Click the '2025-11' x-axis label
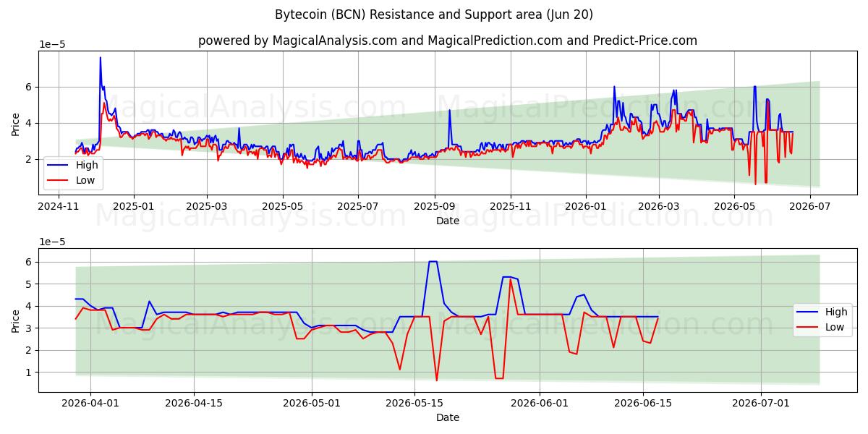868x434 pixels. (511, 206)
